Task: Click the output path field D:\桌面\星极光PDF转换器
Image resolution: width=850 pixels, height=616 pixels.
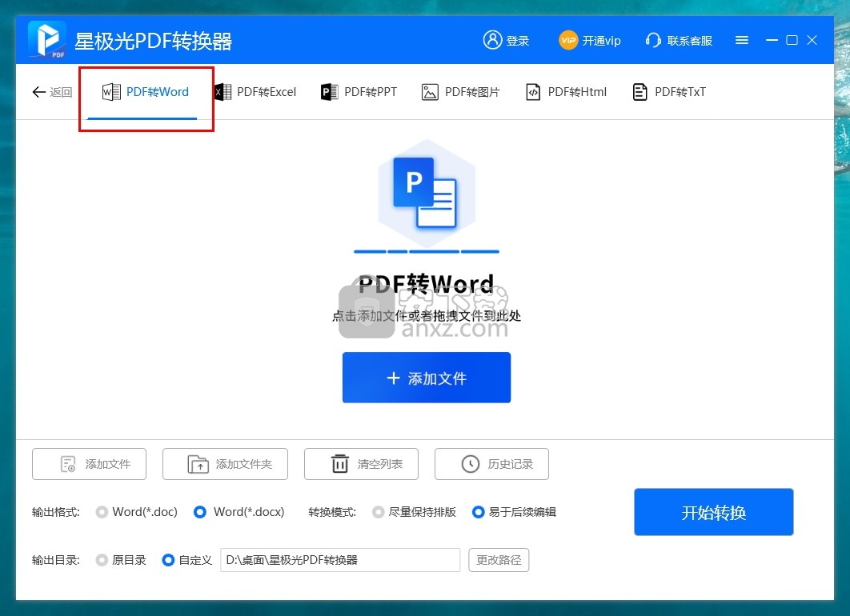Action: coord(340,560)
